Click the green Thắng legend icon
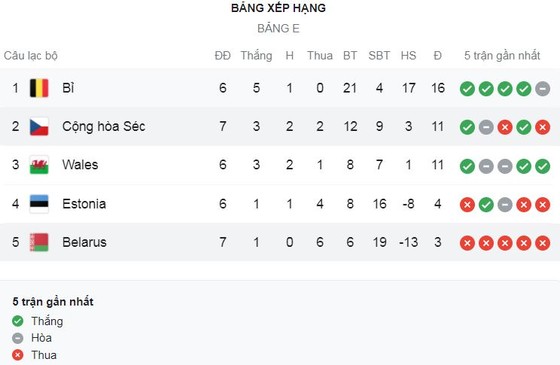This screenshot has height=365, width=560. pos(18,321)
